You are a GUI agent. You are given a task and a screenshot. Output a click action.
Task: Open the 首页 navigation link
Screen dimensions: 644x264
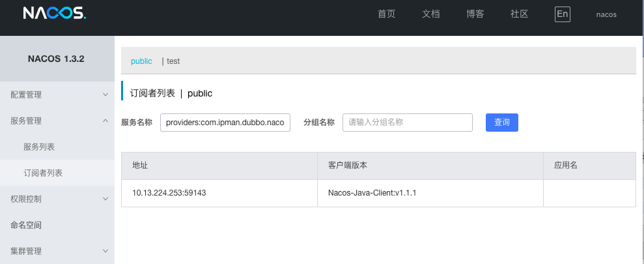pos(386,14)
